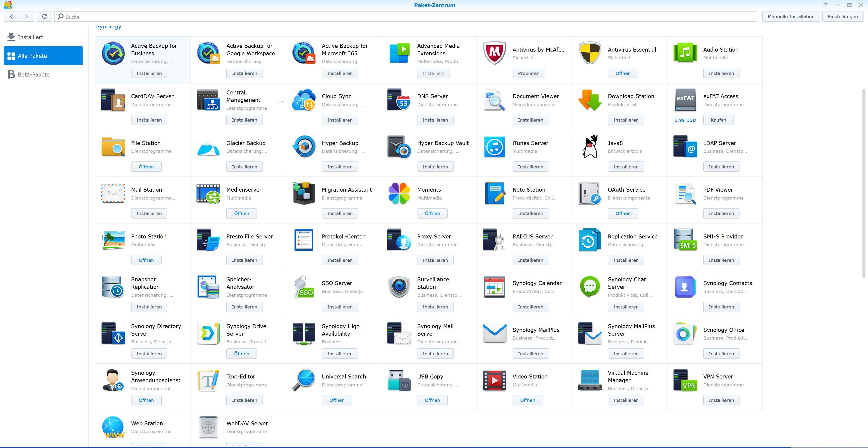Open USB Copy with Öffnen button
This screenshot has width=868, height=448.
[x=432, y=400]
